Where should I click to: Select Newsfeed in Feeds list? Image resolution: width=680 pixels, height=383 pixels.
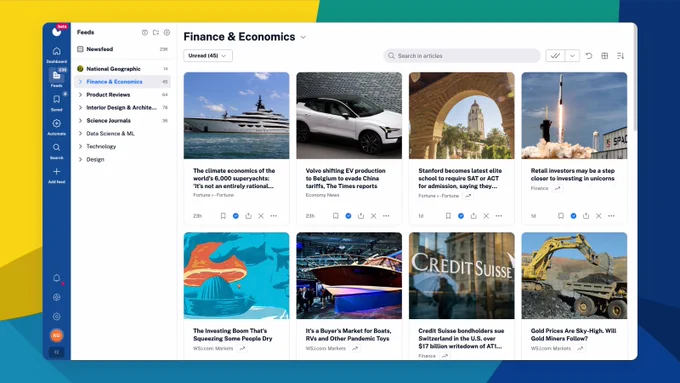coord(123,49)
